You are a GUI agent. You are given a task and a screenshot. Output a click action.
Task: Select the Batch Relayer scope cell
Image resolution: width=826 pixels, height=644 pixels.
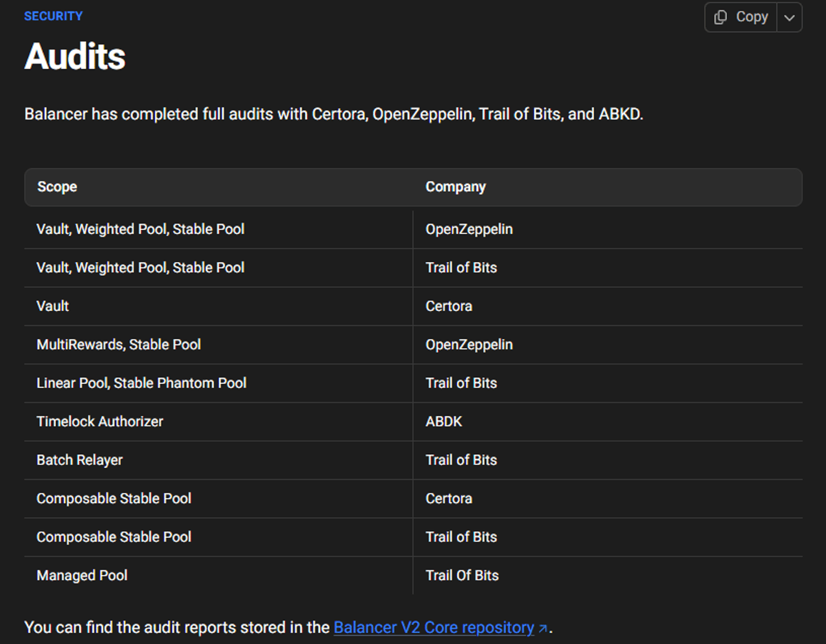pos(79,460)
